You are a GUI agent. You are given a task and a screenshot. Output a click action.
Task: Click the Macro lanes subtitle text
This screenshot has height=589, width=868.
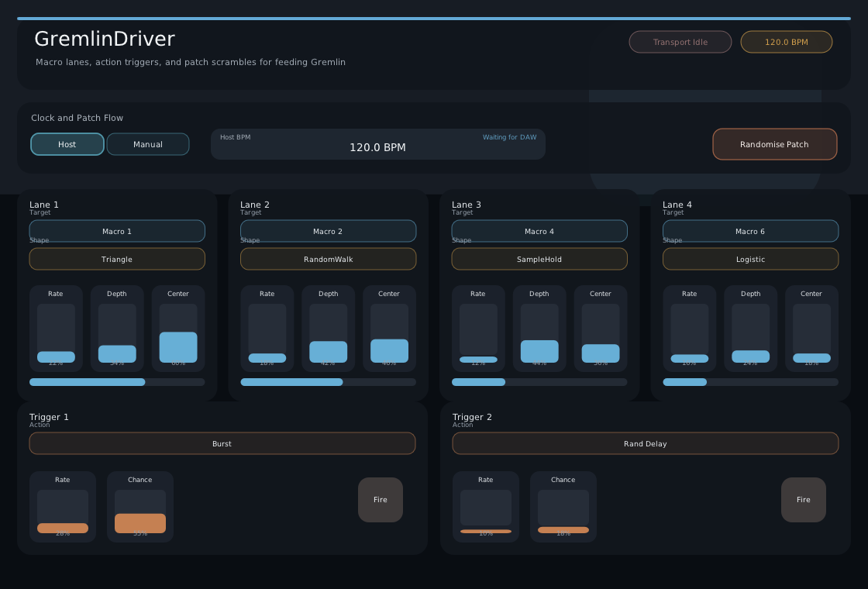coord(191,62)
